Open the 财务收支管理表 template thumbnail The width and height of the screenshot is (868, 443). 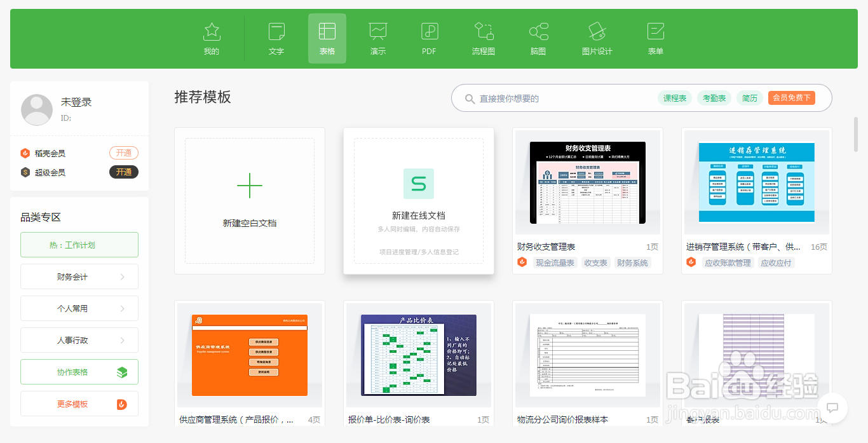pyautogui.click(x=587, y=183)
